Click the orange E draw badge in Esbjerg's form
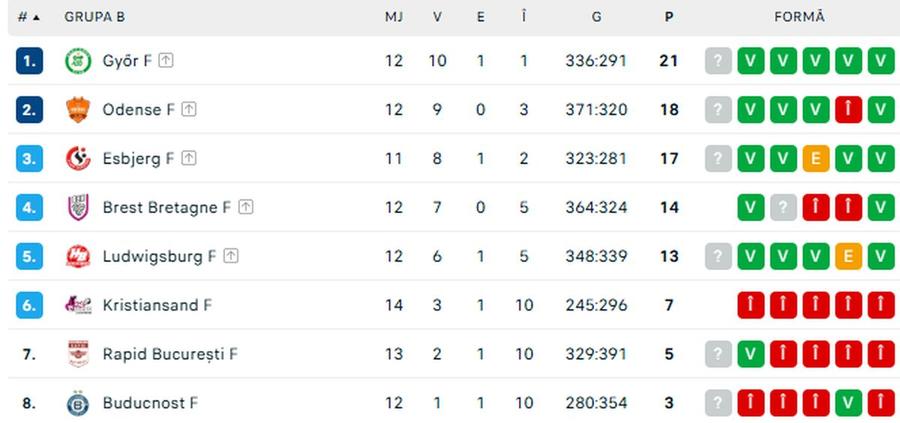This screenshot has height=423, width=900. 816,158
